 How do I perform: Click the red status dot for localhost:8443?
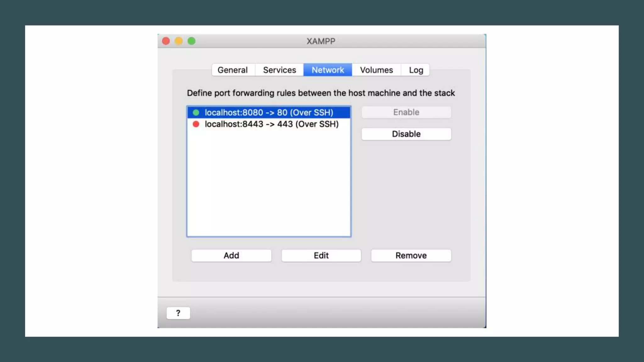pos(196,124)
